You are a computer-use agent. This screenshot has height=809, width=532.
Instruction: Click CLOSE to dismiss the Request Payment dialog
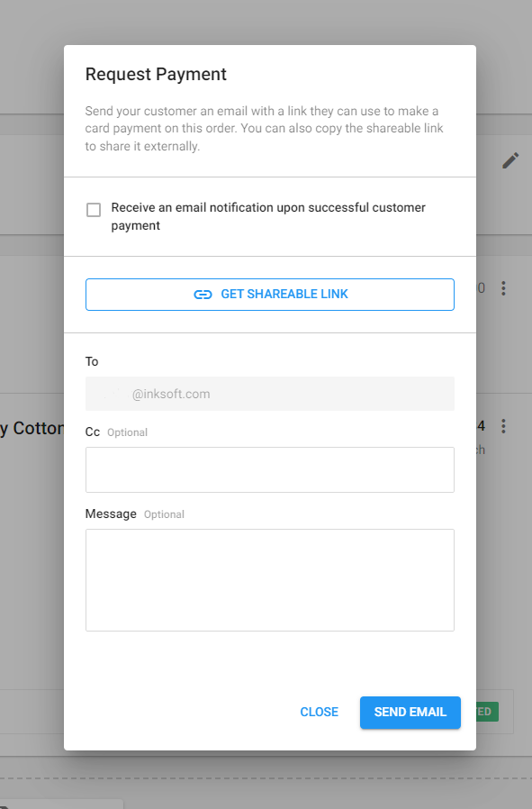click(x=319, y=712)
